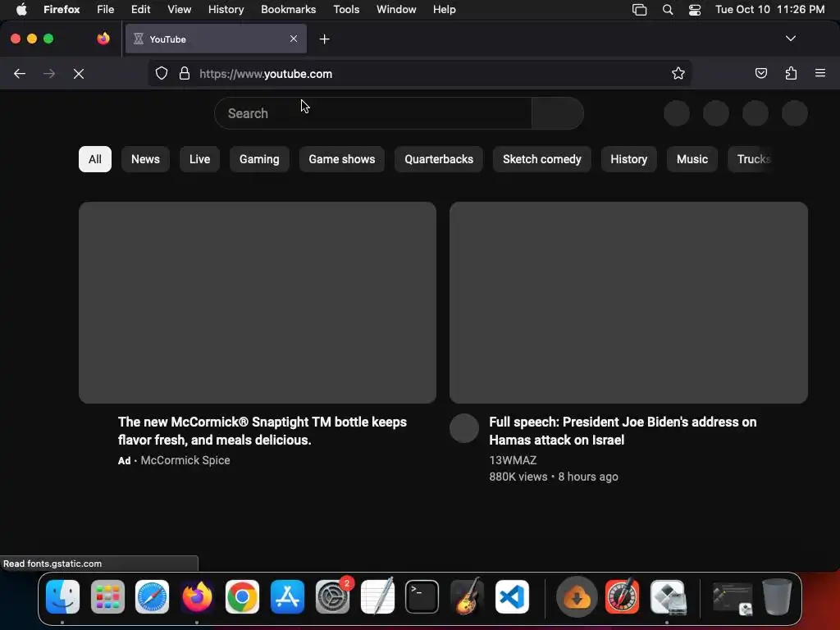The image size is (840, 630).
Task: Select the Quarterbacks filter chip
Action: 439,159
